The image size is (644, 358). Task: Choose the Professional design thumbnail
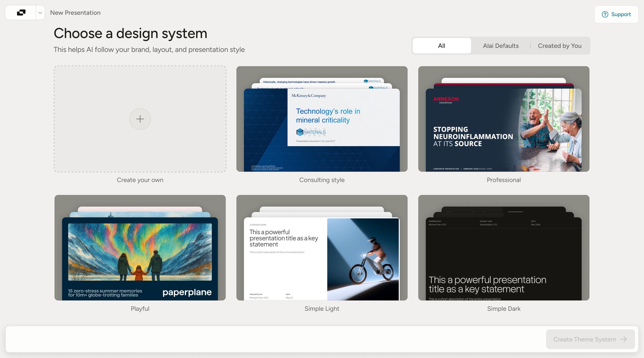(504, 119)
